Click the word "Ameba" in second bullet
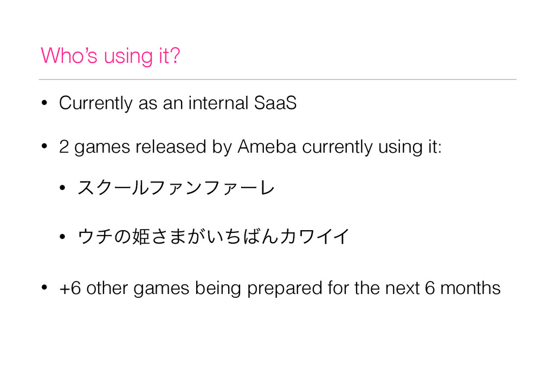Image resolution: width=555 pixels, height=392 pixels. pos(267,146)
